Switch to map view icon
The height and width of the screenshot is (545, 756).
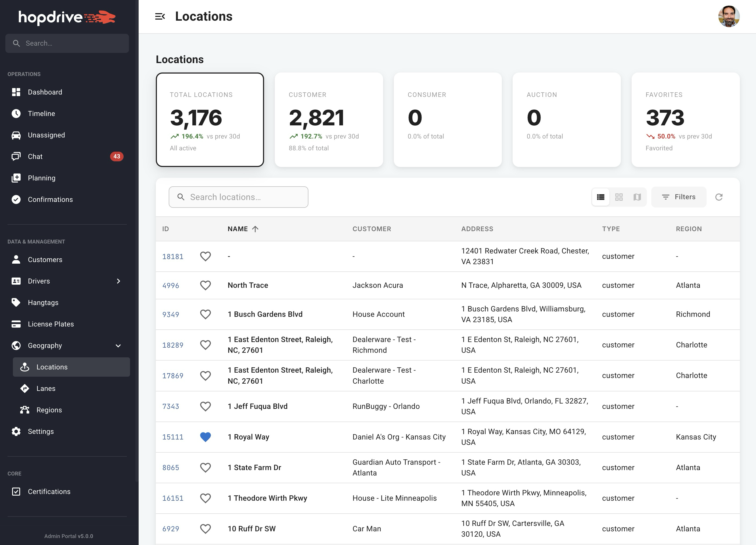[x=637, y=197]
